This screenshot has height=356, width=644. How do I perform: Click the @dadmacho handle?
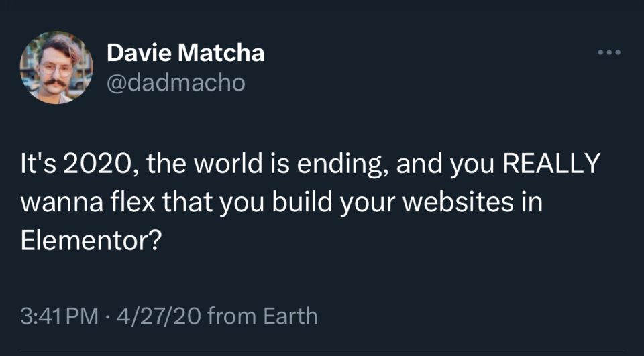[x=176, y=83]
